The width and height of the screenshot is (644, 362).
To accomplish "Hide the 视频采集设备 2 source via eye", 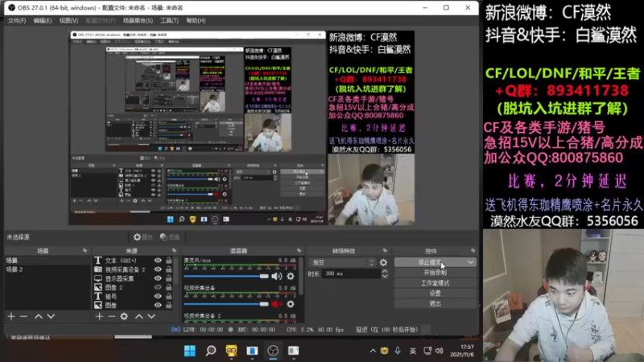I will [158, 269].
